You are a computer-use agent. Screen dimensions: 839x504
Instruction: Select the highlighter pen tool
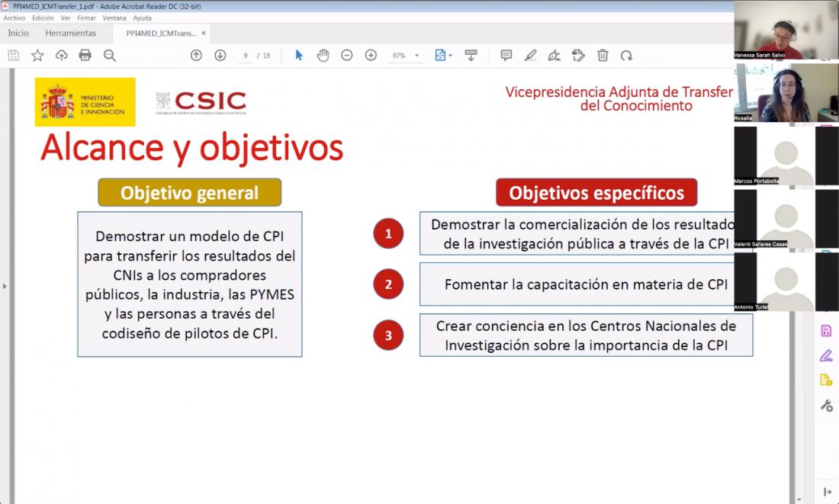coord(530,55)
